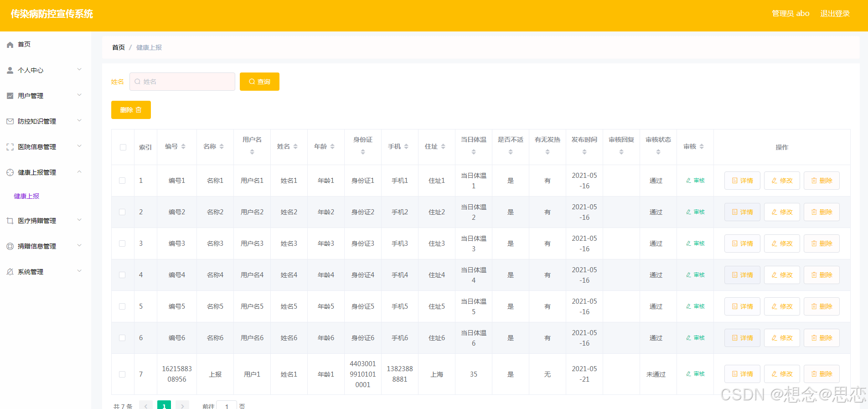
Task: Sort by 审核回复 column arrows
Action: 621,152
